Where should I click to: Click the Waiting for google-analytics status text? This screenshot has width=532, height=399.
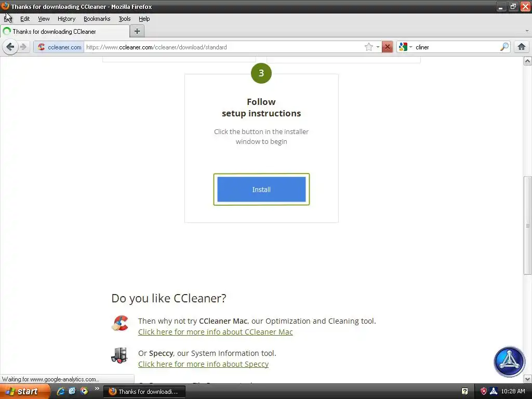(50, 379)
